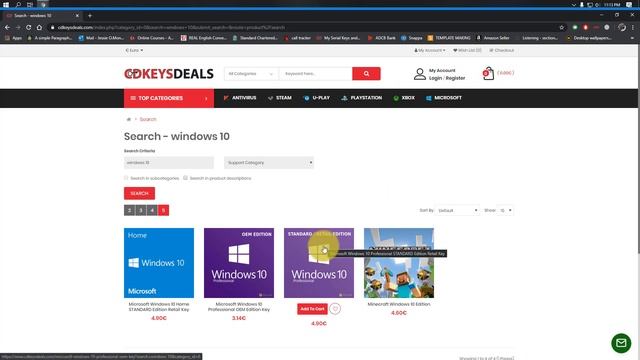Open the Apps bookmark shortcut
Screen dimensions: 640x360
click(x=13, y=38)
